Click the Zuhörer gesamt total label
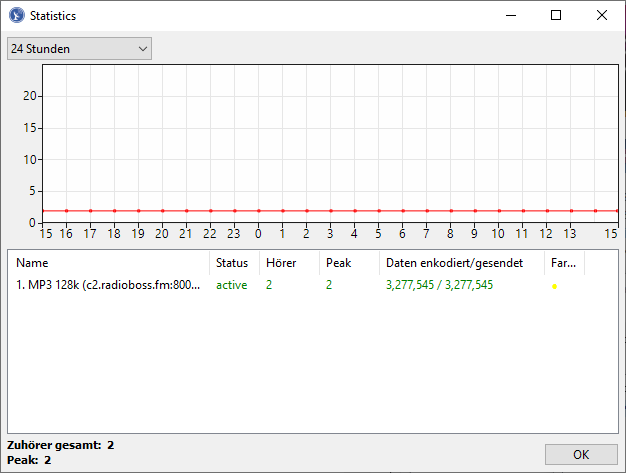This screenshot has width=626, height=473. [61, 445]
